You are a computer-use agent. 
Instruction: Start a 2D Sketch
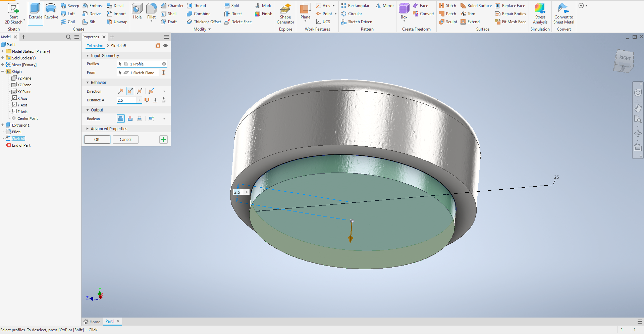point(14,13)
